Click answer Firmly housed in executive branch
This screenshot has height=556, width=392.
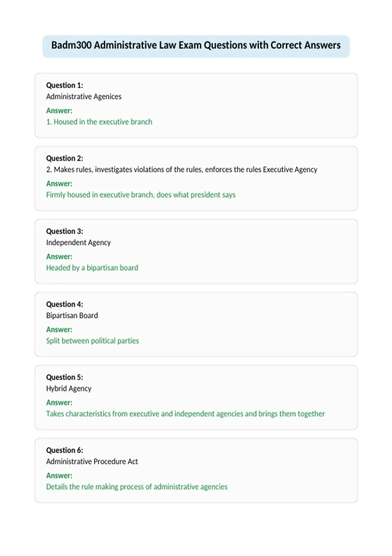[x=141, y=195]
